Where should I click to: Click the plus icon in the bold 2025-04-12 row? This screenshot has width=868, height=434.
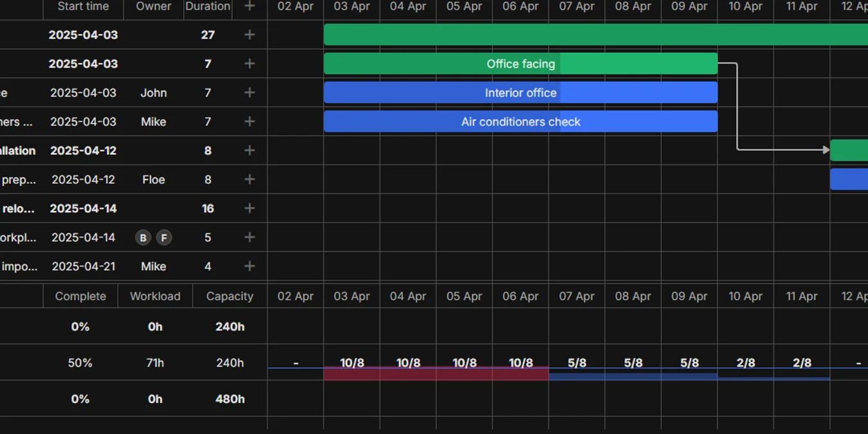(x=250, y=150)
